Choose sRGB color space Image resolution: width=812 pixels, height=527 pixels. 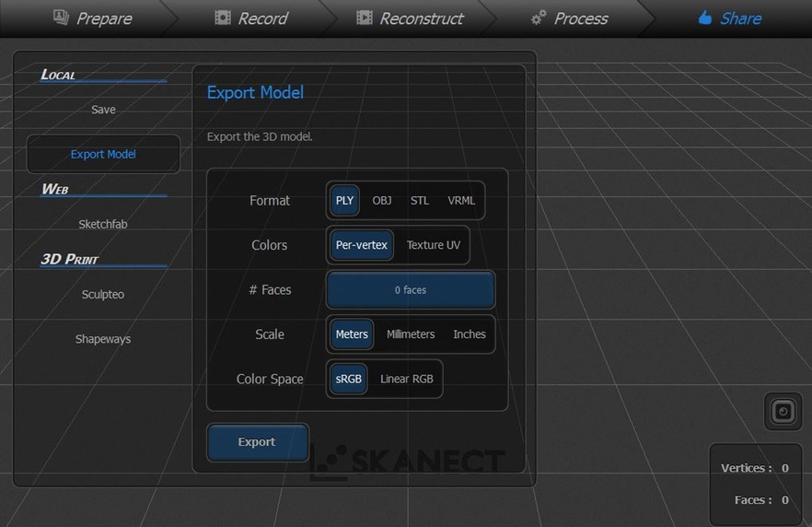tap(349, 379)
